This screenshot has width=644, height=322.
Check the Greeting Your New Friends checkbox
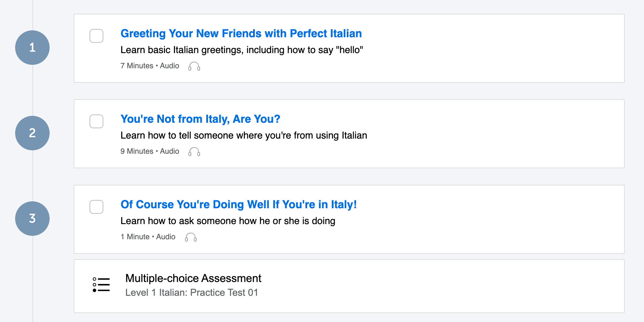pyautogui.click(x=96, y=36)
